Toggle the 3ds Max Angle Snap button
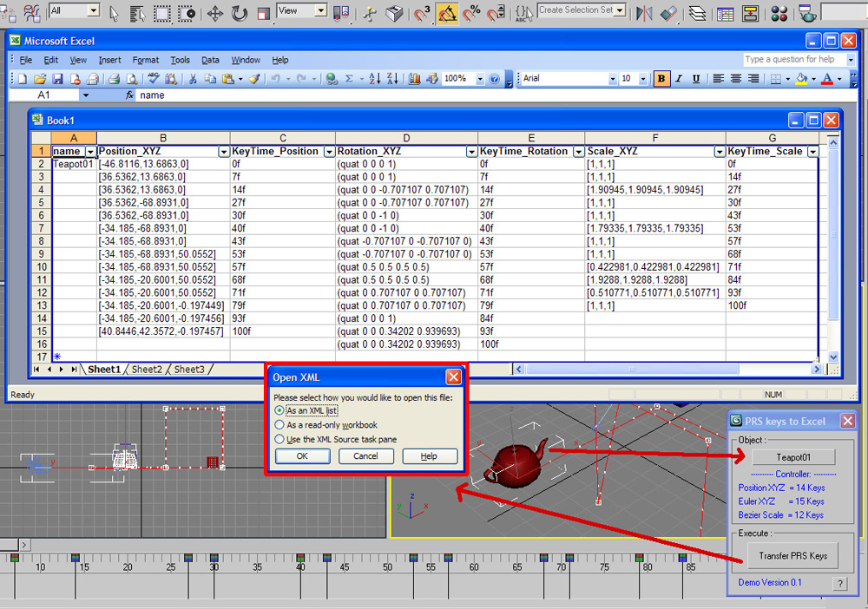Screen dimensions: 868x609 click(x=447, y=13)
